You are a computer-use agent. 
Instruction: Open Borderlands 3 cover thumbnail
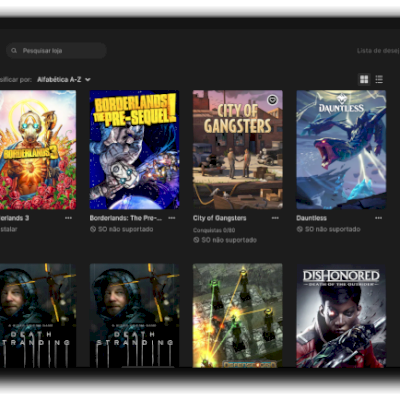[x=38, y=150]
